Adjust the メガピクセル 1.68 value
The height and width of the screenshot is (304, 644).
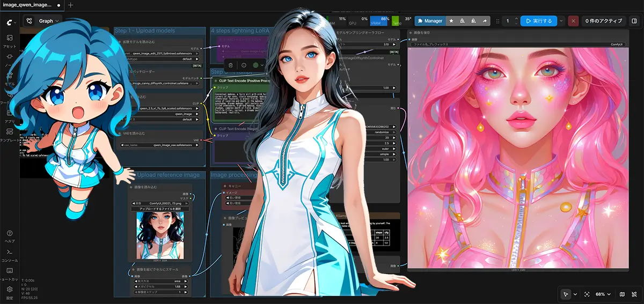pyautogui.click(x=160, y=286)
